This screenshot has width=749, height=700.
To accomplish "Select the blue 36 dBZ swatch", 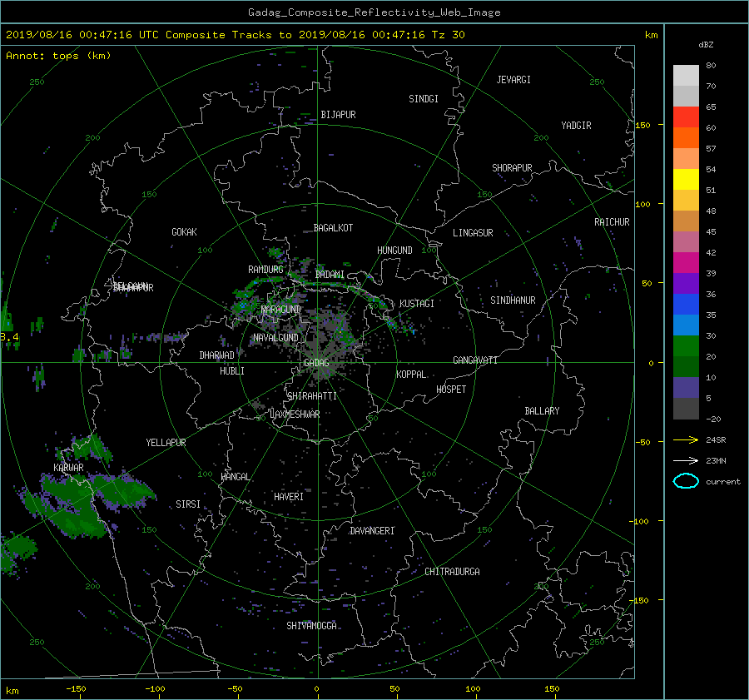I will click(x=686, y=304).
